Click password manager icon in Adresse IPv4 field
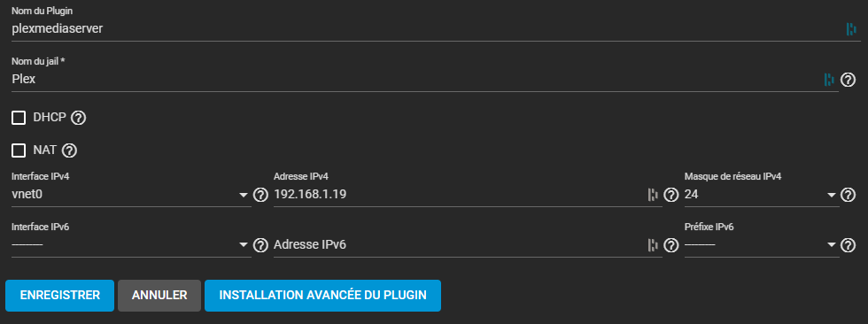 click(x=653, y=195)
